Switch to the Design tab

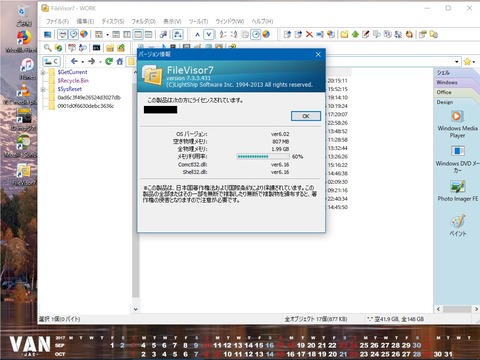coord(445,102)
